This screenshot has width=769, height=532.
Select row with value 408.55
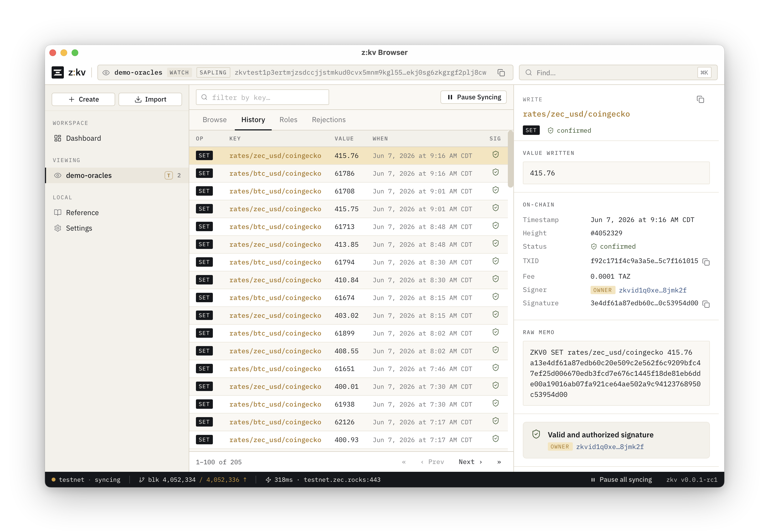tap(348, 351)
